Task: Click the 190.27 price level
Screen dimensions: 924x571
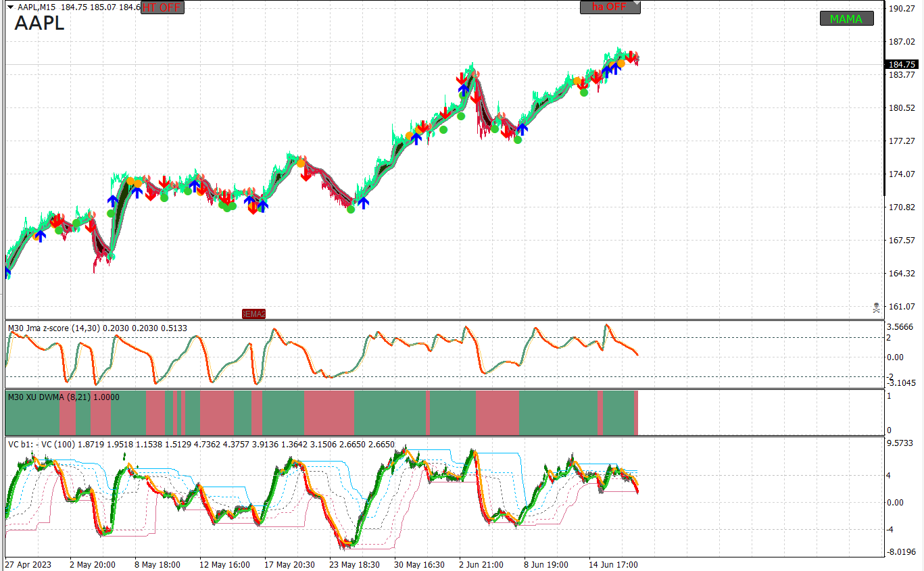Action: tap(902, 9)
